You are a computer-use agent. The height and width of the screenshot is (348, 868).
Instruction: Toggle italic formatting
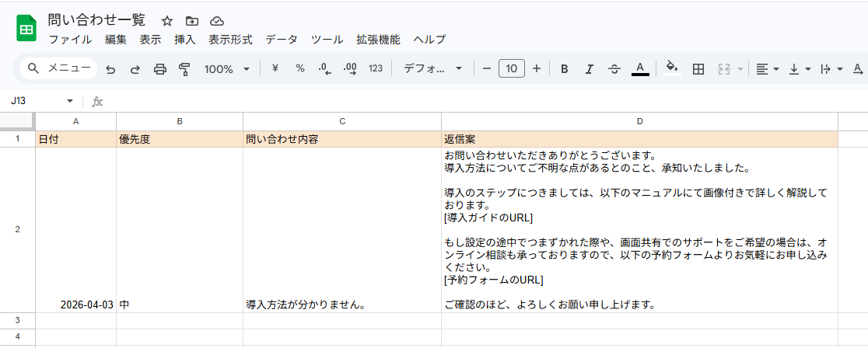point(590,69)
